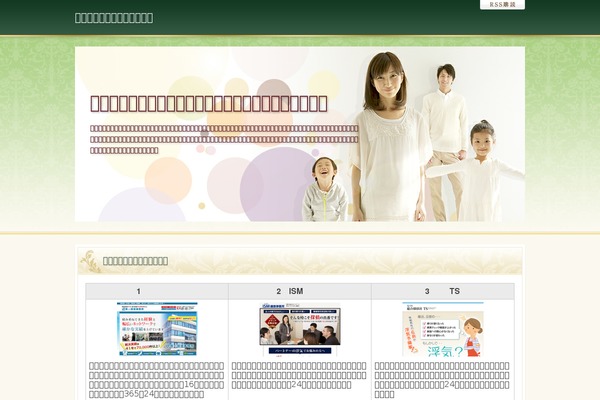
Task: Click description text under ISM thumbnail
Action: [x=299, y=375]
